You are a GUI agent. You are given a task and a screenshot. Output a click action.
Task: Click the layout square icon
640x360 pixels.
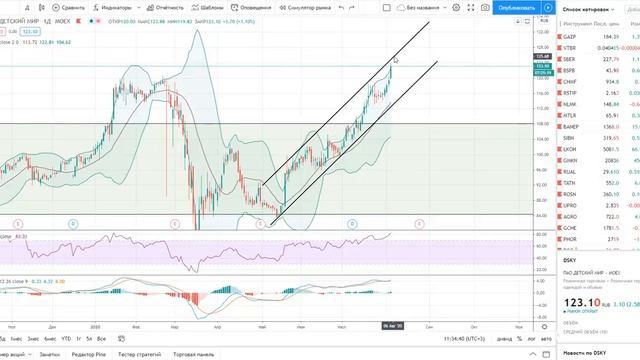point(387,8)
